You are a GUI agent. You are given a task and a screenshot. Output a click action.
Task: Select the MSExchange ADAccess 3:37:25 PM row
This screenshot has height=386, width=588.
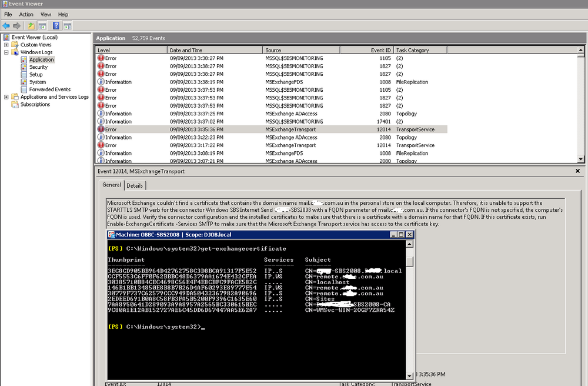[x=271, y=114]
